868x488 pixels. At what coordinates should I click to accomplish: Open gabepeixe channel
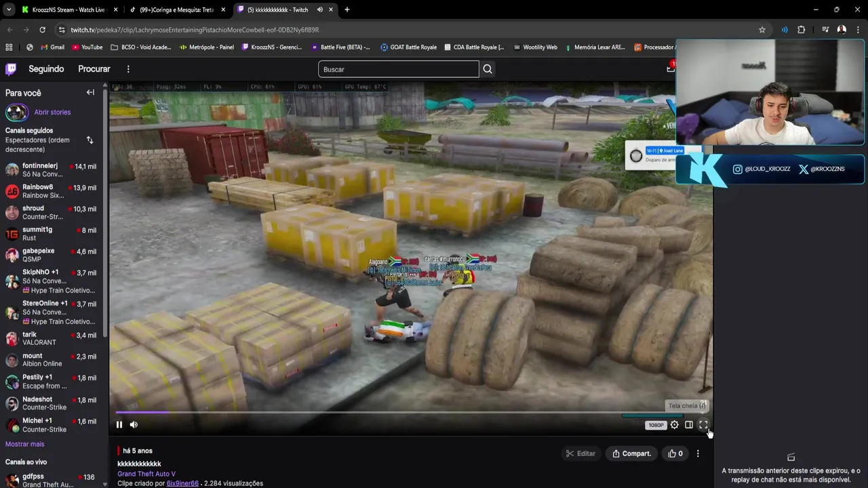click(52, 255)
